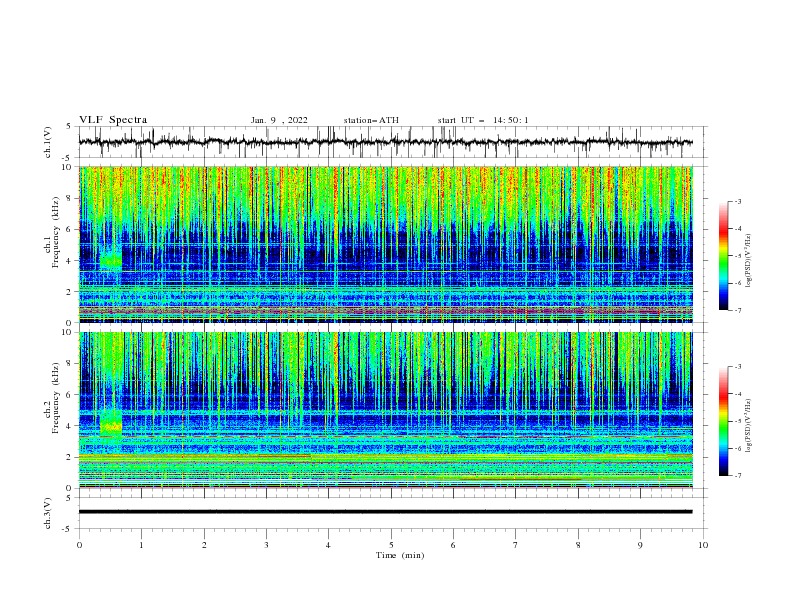
Task: Click the "9" minute tick on time axis
Action: tap(640, 545)
